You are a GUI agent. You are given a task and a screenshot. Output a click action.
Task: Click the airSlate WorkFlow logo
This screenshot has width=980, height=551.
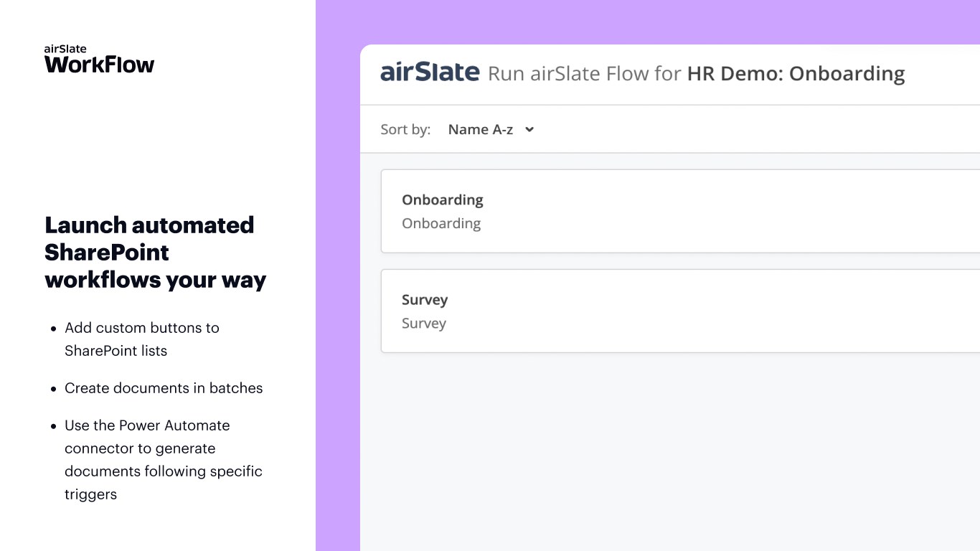[x=99, y=60]
